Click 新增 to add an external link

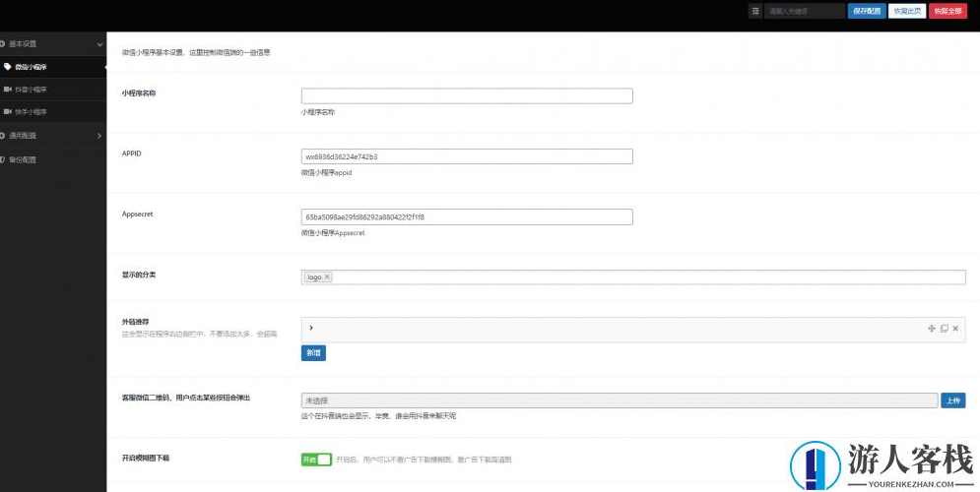coord(313,352)
